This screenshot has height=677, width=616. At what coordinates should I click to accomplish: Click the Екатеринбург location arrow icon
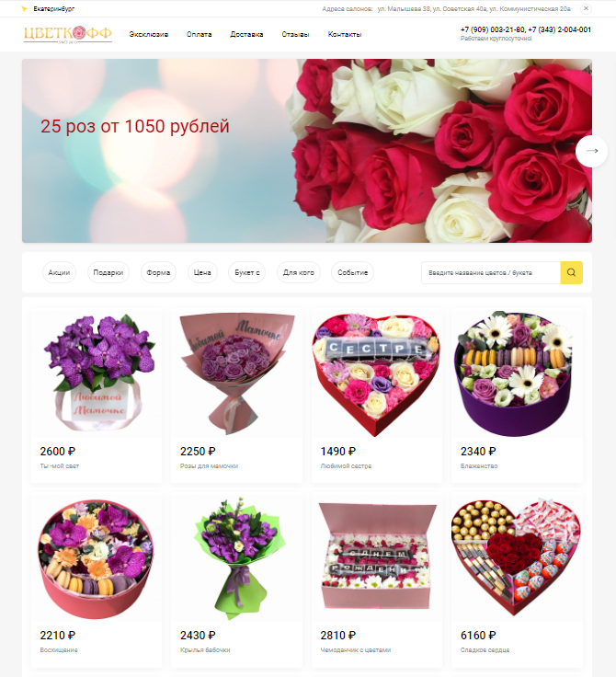25,8
